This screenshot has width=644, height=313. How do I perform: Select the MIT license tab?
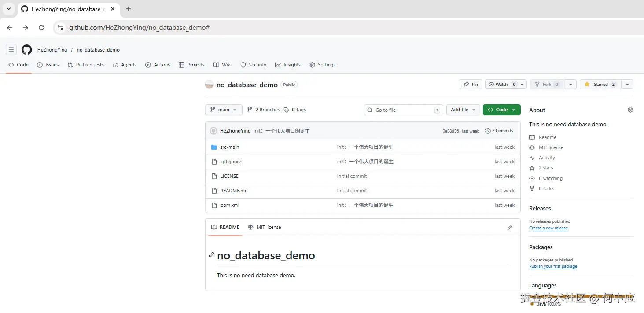tap(264, 227)
